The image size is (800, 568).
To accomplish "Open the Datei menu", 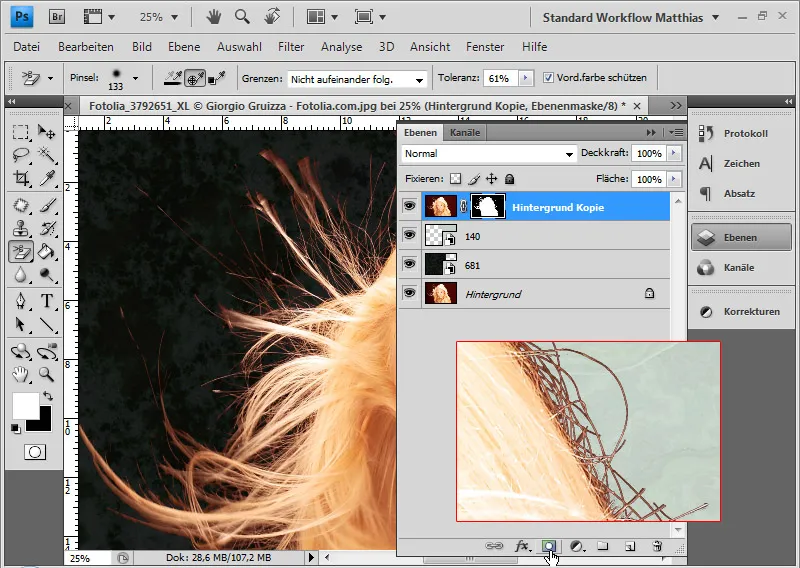I will (x=27, y=47).
